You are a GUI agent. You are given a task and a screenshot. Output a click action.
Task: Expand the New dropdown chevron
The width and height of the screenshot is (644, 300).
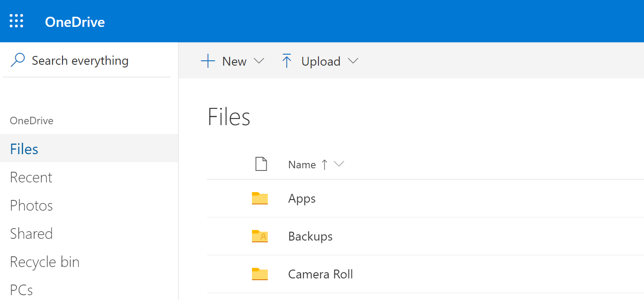[x=259, y=61]
